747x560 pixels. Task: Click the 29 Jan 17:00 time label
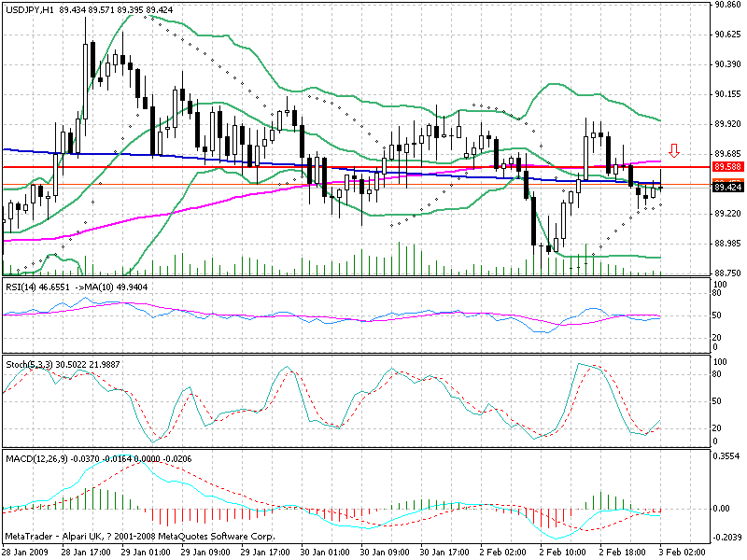(x=265, y=552)
